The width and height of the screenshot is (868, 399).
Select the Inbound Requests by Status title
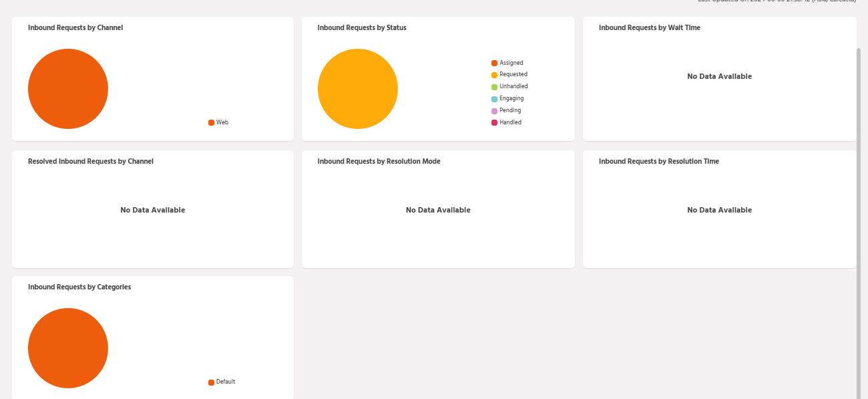pyautogui.click(x=361, y=28)
